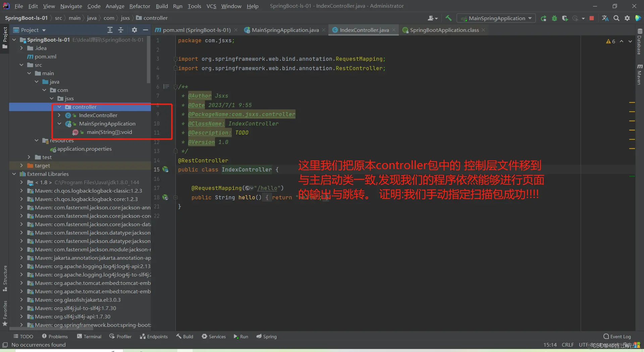Expand the .idea folder
The width and height of the screenshot is (644, 352).
coord(21,48)
